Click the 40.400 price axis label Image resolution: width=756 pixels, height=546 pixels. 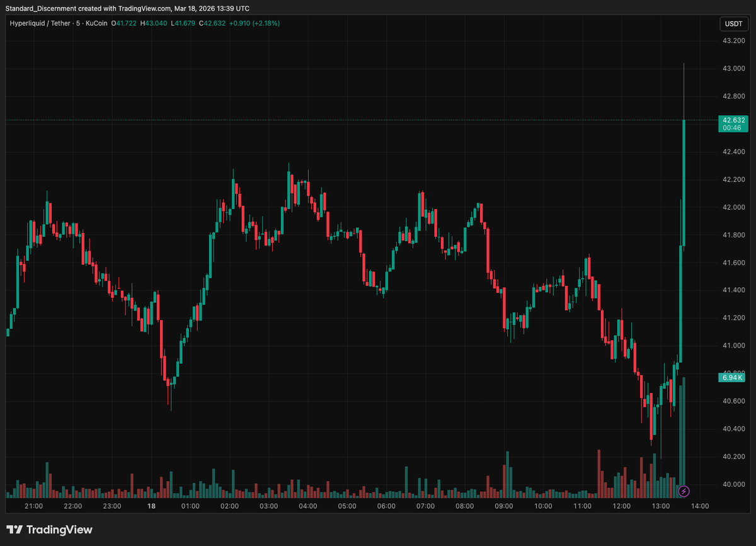(x=733, y=429)
